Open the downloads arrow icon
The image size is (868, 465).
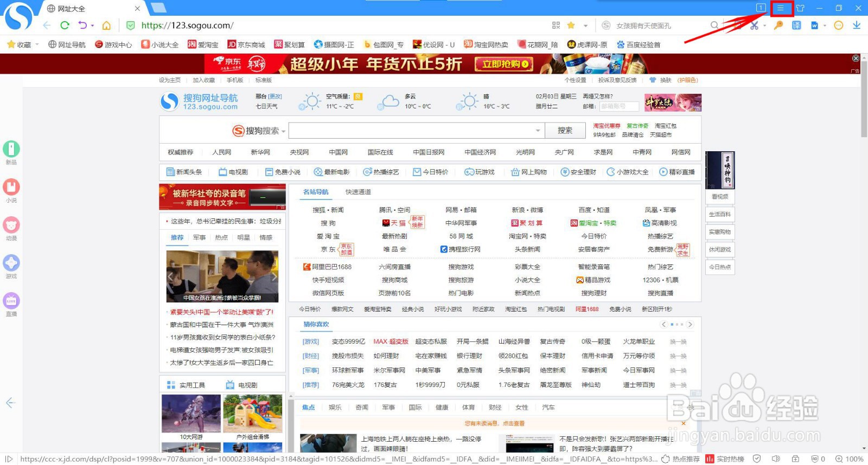tap(857, 25)
